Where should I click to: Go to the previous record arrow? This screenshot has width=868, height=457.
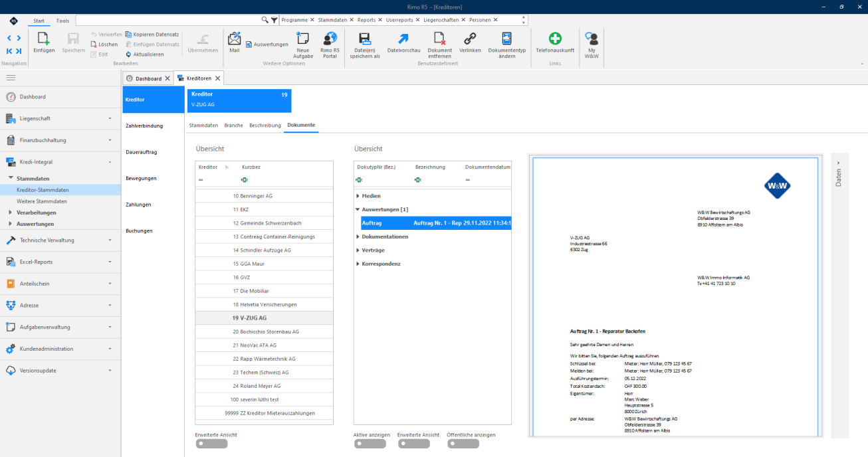[x=9, y=39]
